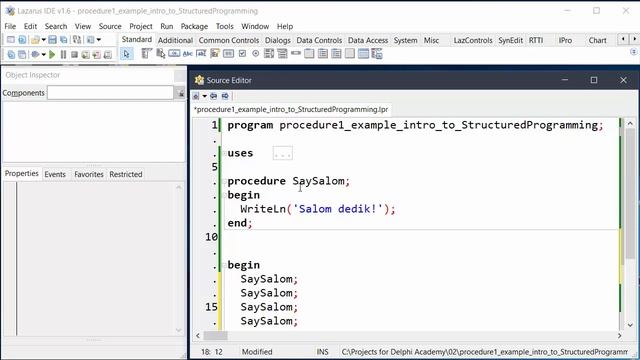The width and height of the screenshot is (640, 360).
Task: Open the Source menu
Action: tap(110, 26)
